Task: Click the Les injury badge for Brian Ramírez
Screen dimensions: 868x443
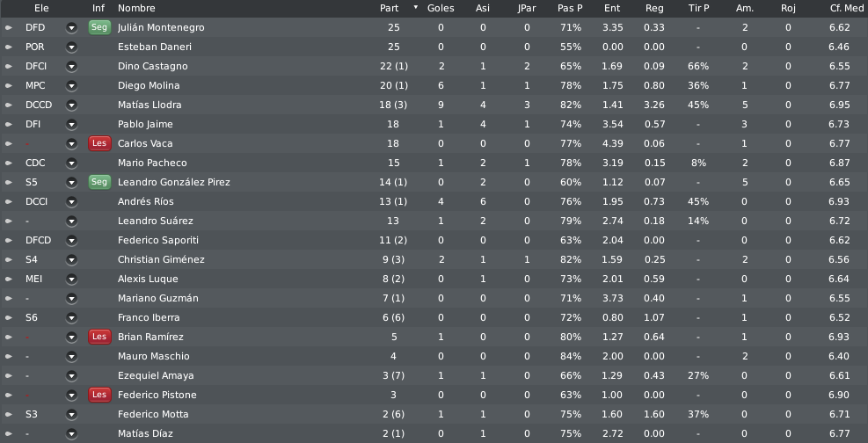Action: coord(99,337)
